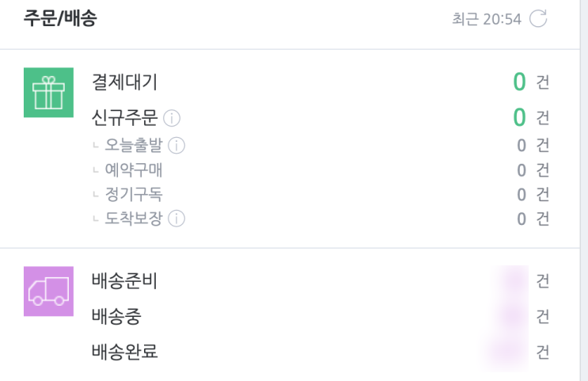Image resolution: width=588 pixels, height=381 pixels.
Task: Select the 예약구매 sub-item
Action: tap(134, 170)
